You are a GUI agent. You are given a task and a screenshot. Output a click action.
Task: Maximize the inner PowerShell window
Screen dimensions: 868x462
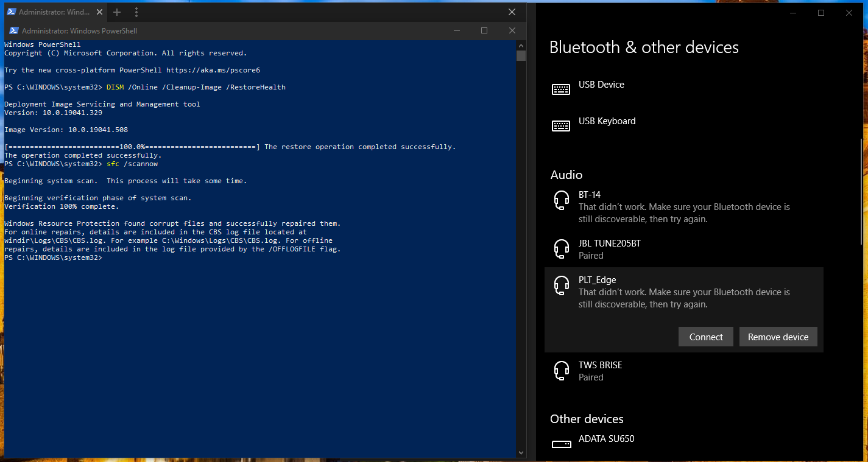point(484,31)
